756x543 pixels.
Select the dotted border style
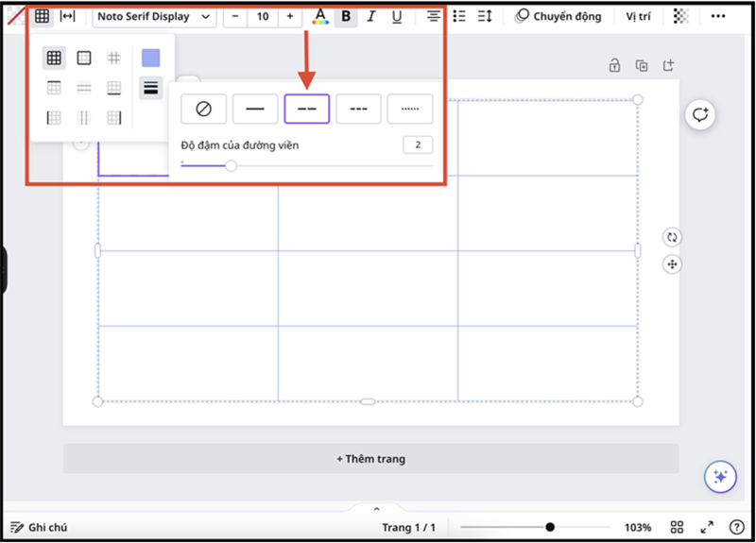click(409, 109)
